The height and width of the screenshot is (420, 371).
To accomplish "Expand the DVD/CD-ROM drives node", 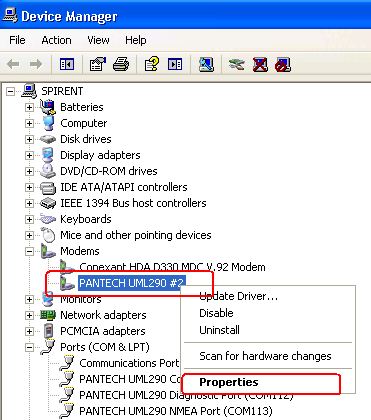I will point(29,171).
